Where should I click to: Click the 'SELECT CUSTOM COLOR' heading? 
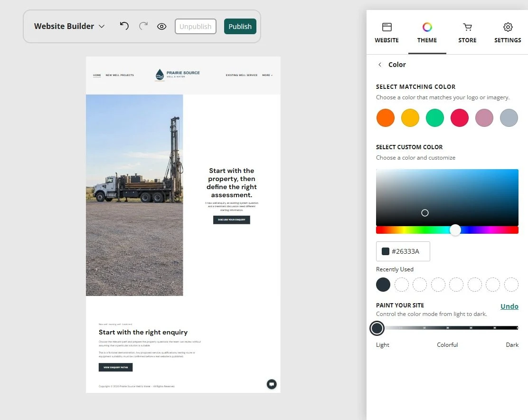pyautogui.click(x=409, y=147)
